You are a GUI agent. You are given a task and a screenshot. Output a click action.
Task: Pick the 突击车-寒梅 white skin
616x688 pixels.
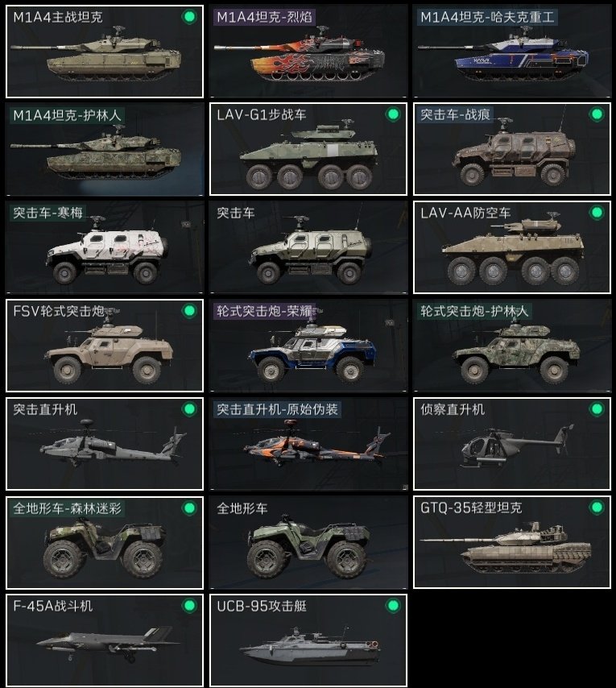click(x=105, y=247)
